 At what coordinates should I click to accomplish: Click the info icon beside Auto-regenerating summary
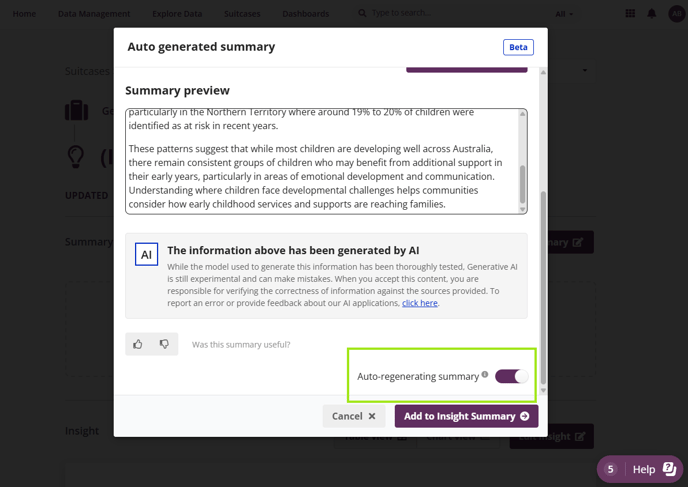pos(485,375)
